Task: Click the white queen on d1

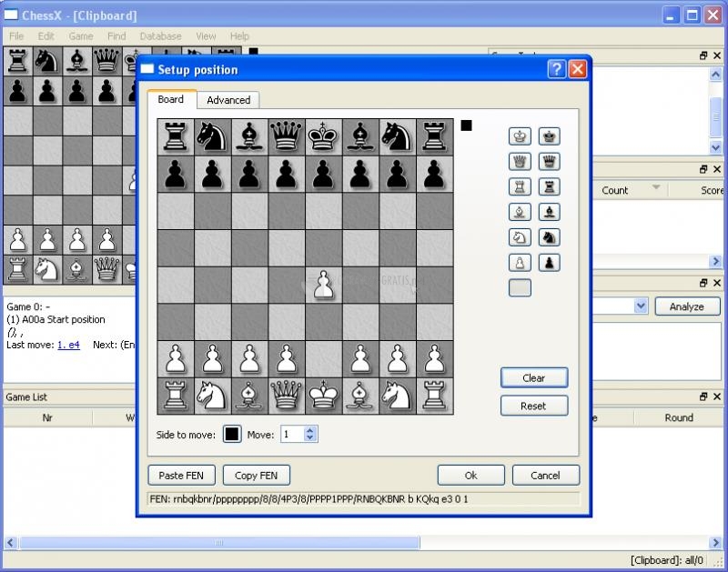Action: [x=287, y=396]
